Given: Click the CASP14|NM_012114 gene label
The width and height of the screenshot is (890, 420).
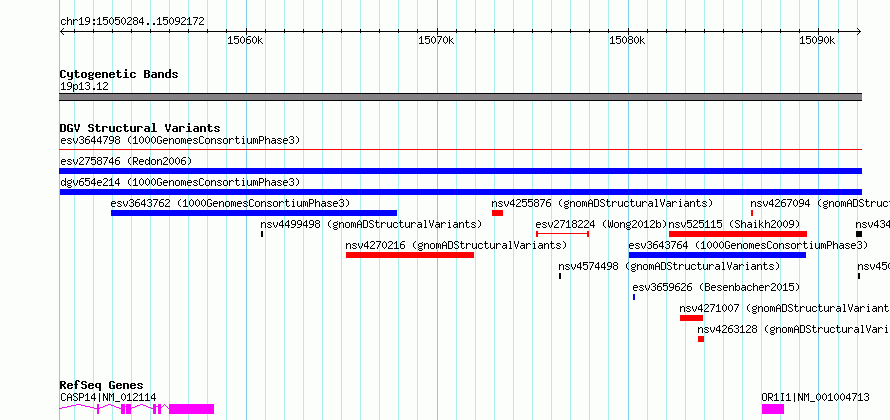Looking at the screenshot, I should pyautogui.click(x=108, y=397).
